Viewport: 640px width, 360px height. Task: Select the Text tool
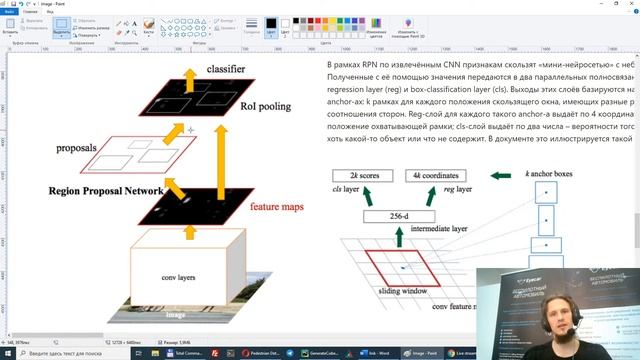tap(134, 24)
